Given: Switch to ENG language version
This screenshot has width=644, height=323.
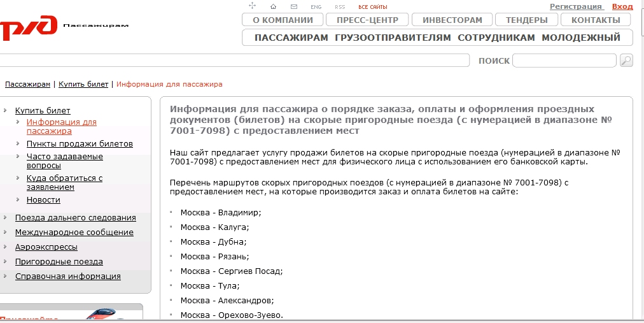Looking at the screenshot, I should click(x=316, y=7).
